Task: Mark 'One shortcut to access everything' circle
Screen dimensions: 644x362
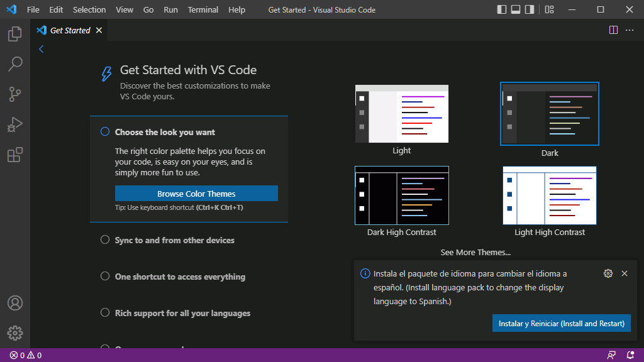Action: click(105, 277)
